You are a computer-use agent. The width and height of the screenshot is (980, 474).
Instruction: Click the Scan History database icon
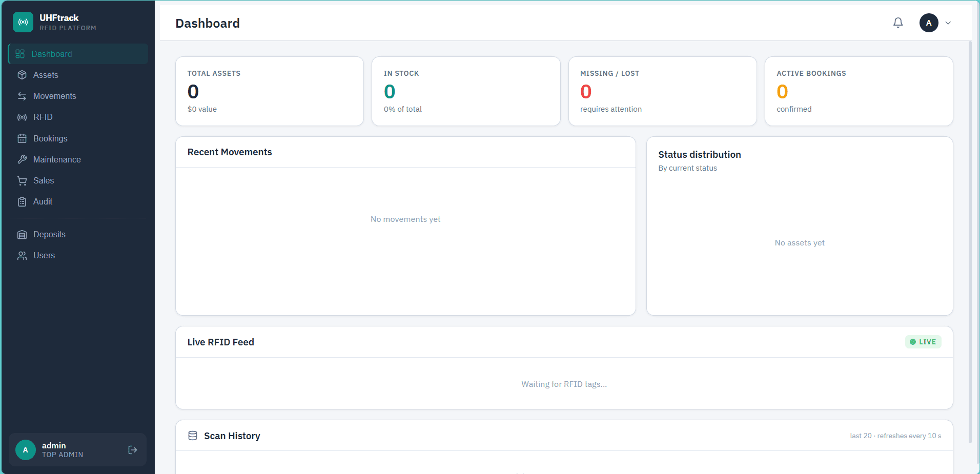(193, 436)
